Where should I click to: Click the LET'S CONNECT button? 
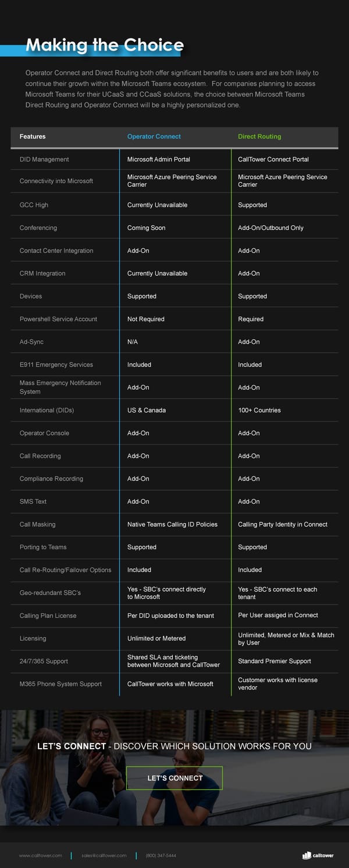click(x=174, y=778)
